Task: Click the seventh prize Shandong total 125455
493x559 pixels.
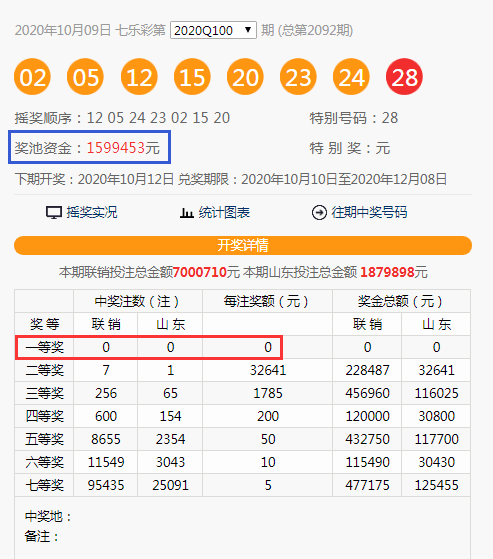Action: [x=436, y=485]
